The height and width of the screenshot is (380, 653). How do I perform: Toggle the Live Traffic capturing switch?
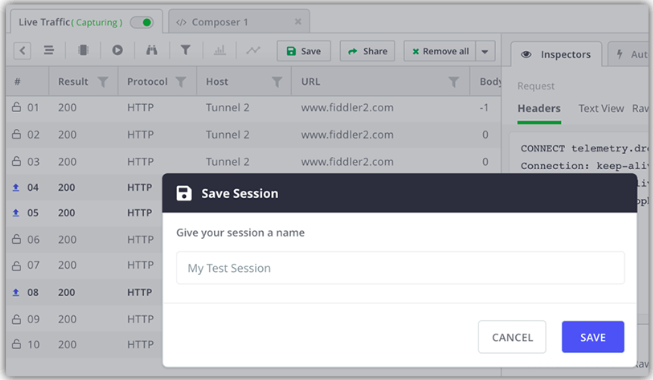tap(142, 22)
